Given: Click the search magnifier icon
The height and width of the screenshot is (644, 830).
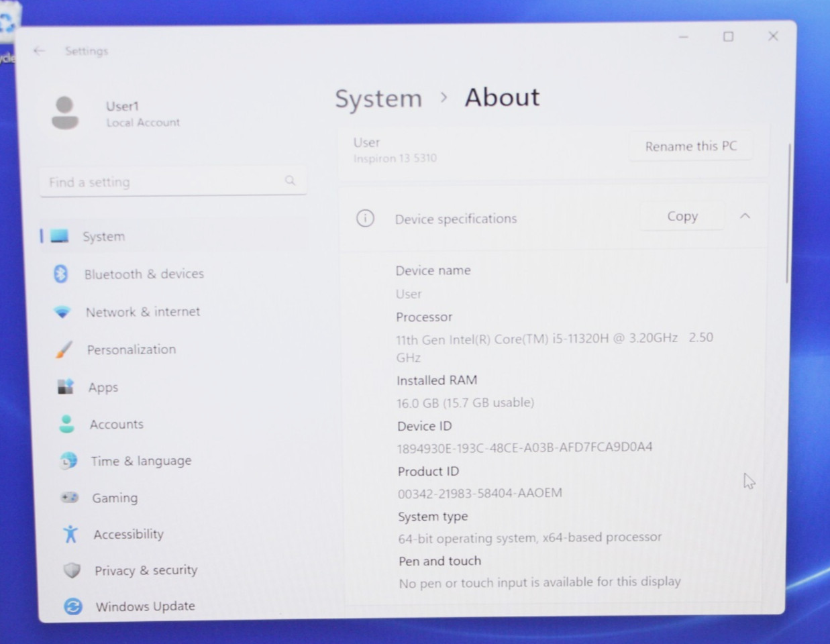Looking at the screenshot, I should (290, 180).
